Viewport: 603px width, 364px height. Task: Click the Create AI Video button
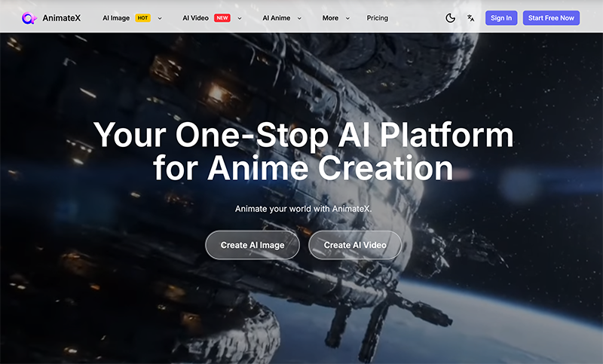355,245
